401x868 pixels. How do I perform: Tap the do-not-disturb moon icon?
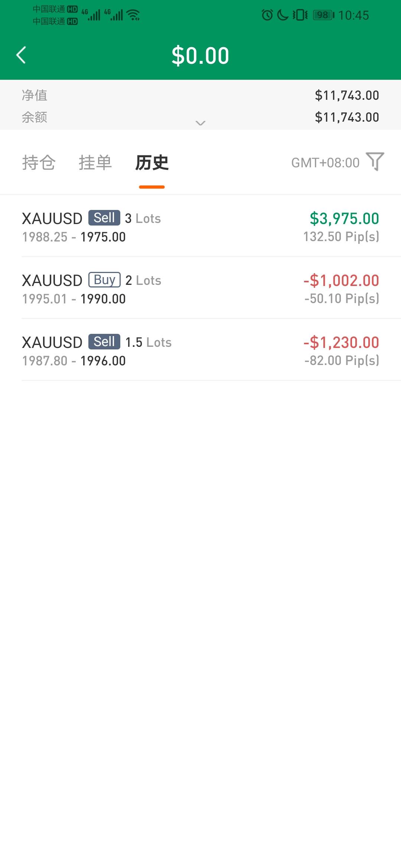pos(283,15)
